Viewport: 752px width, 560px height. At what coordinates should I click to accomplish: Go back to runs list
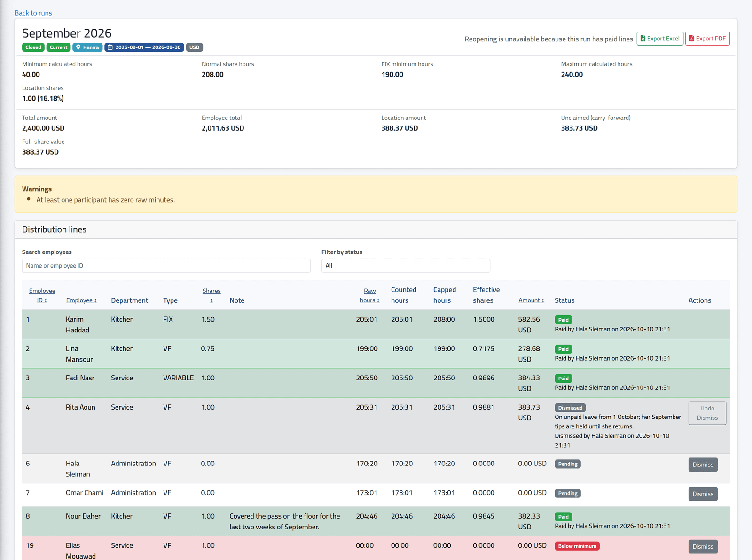pyautogui.click(x=33, y=13)
